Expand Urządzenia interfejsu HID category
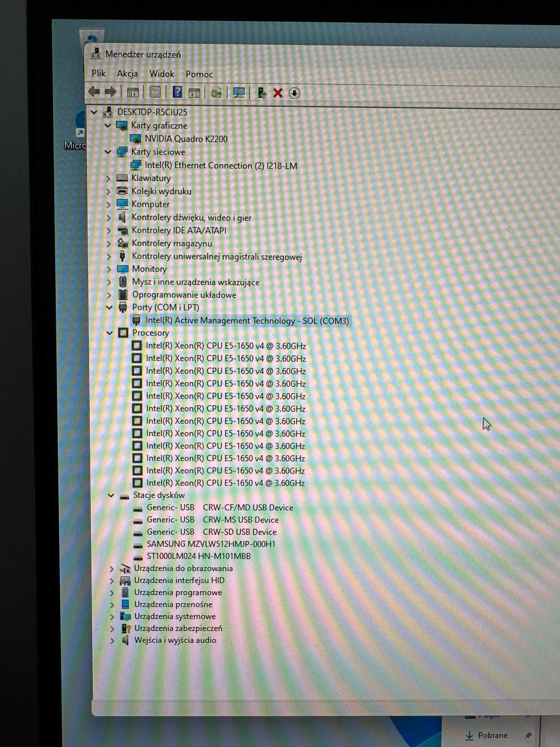This screenshot has width=560, height=747. 112,581
